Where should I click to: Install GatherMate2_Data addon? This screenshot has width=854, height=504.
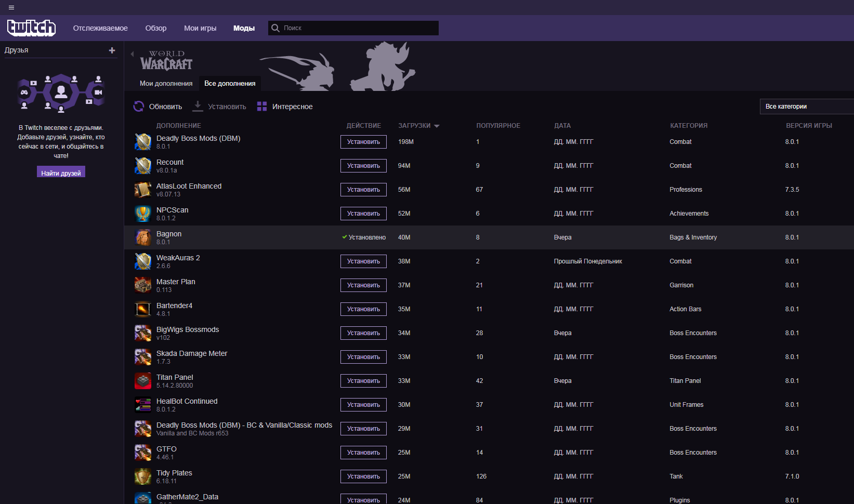(x=363, y=499)
